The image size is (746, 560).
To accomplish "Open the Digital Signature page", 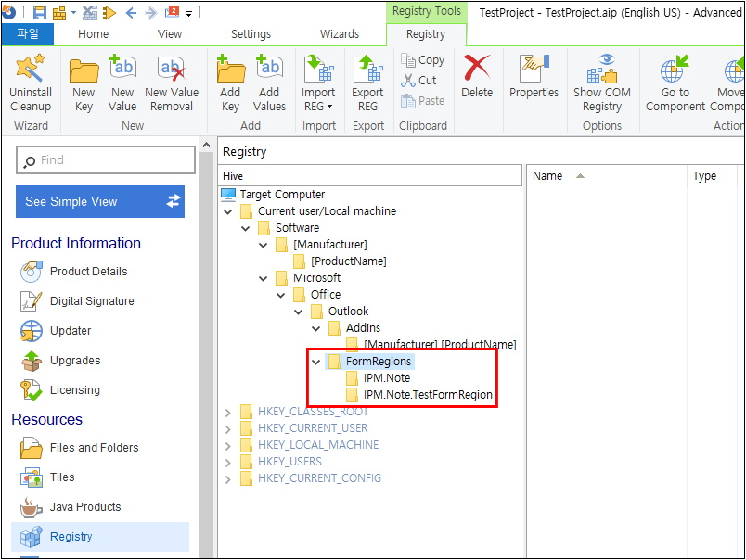I will pos(92,301).
